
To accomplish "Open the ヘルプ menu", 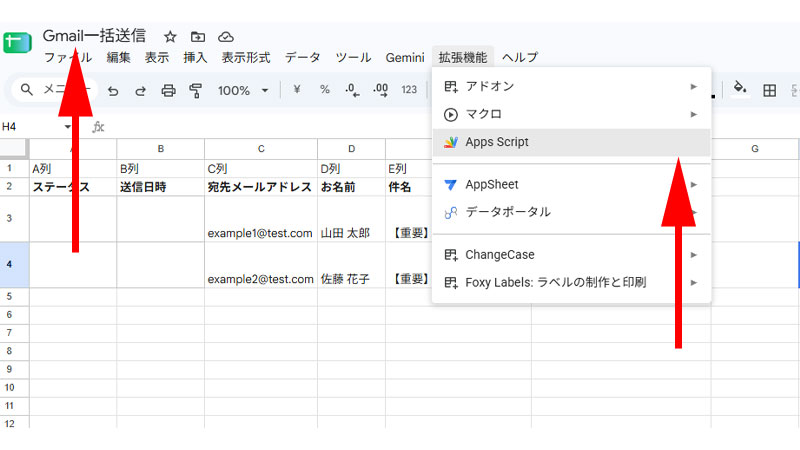I will tap(520, 57).
